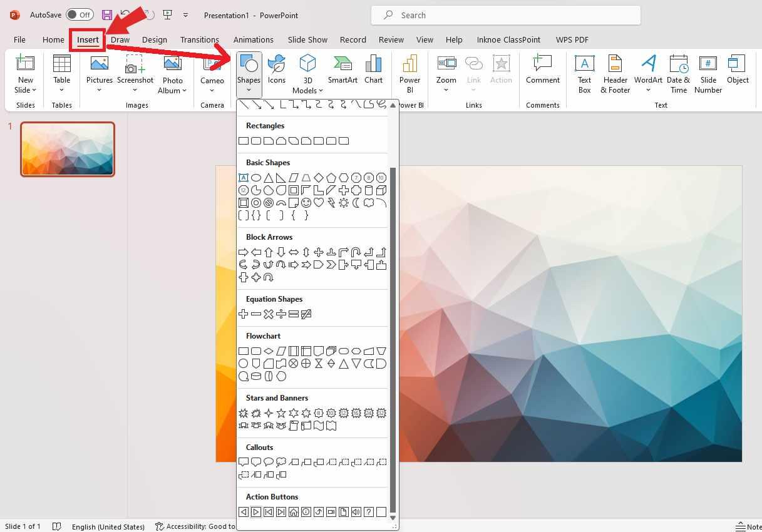Select the Heart shape from Basic Shapes
Viewport: 762px width, 532px height.
319,202
